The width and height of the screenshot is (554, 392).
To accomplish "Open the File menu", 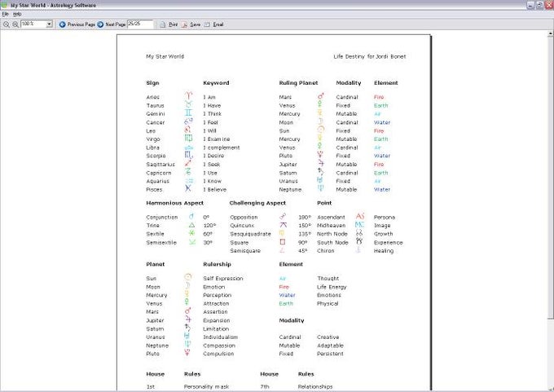I will coord(6,14).
